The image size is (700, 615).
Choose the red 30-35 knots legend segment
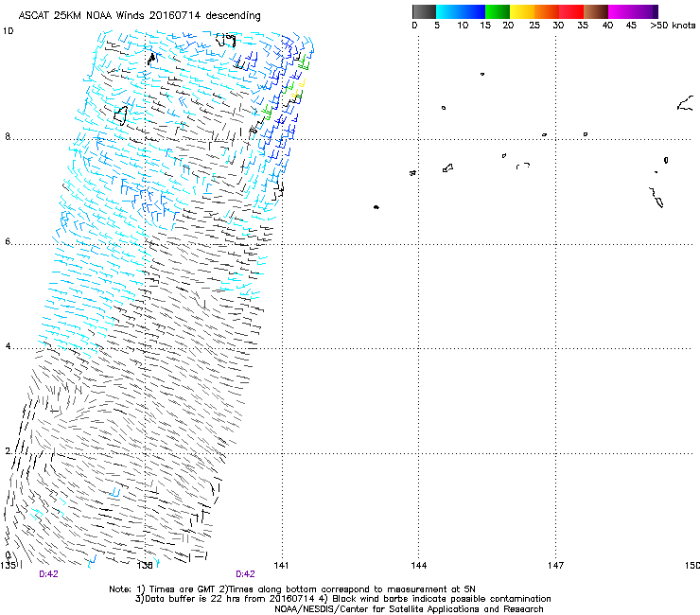point(571,11)
